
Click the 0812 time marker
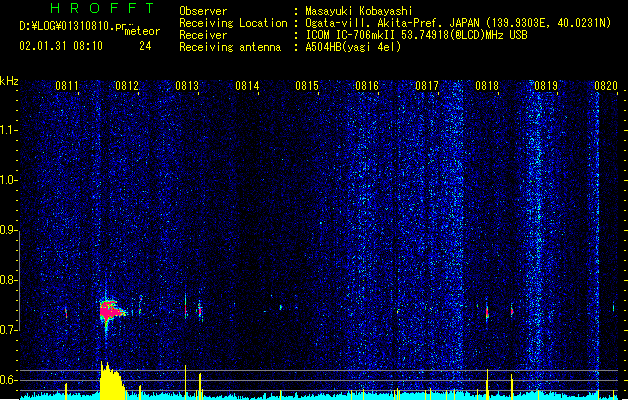click(127, 86)
